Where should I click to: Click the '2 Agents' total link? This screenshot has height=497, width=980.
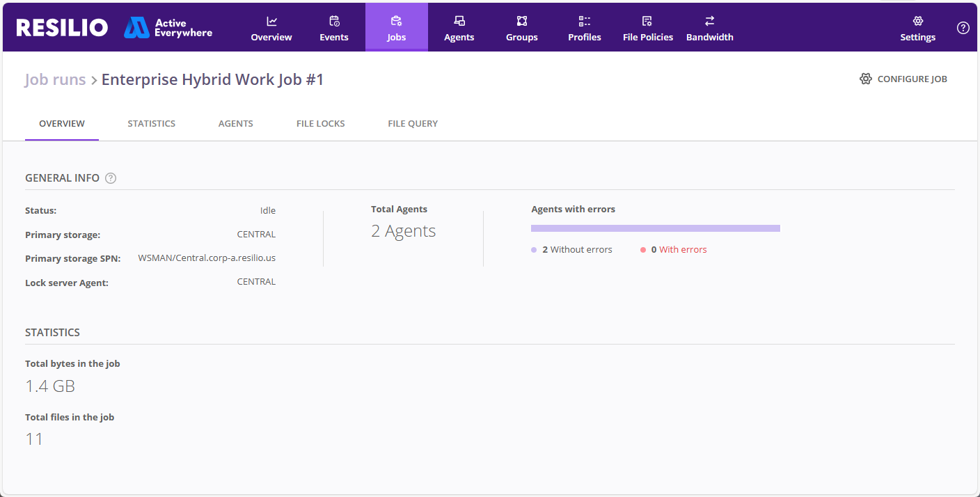(404, 231)
